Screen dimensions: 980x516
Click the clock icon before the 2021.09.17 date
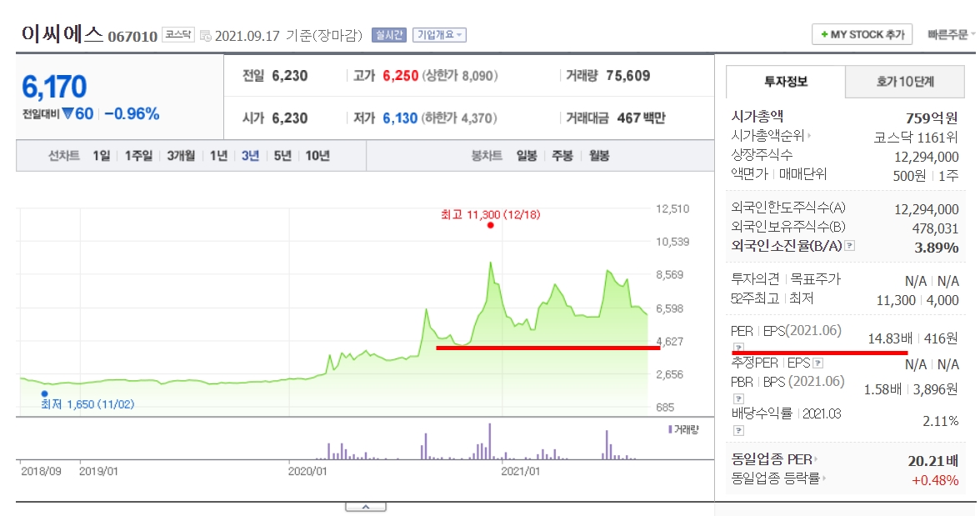pos(205,36)
